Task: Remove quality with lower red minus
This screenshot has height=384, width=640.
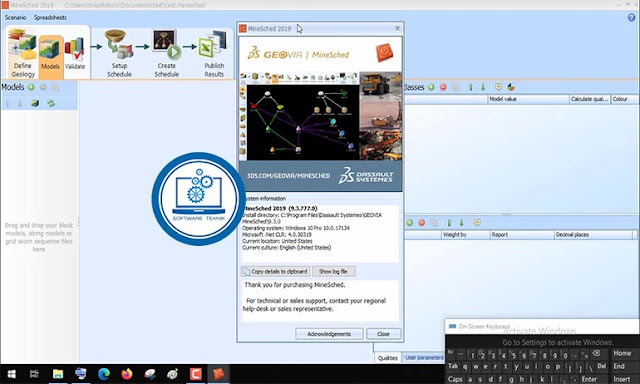Action: 422,222
